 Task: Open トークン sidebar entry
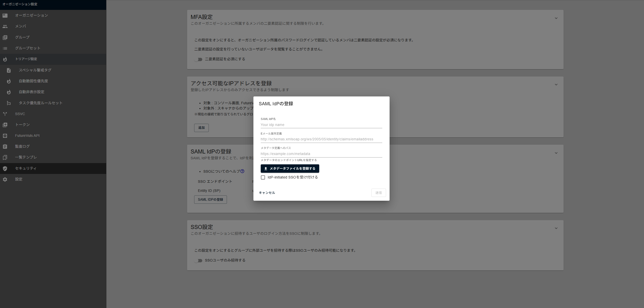click(53, 125)
